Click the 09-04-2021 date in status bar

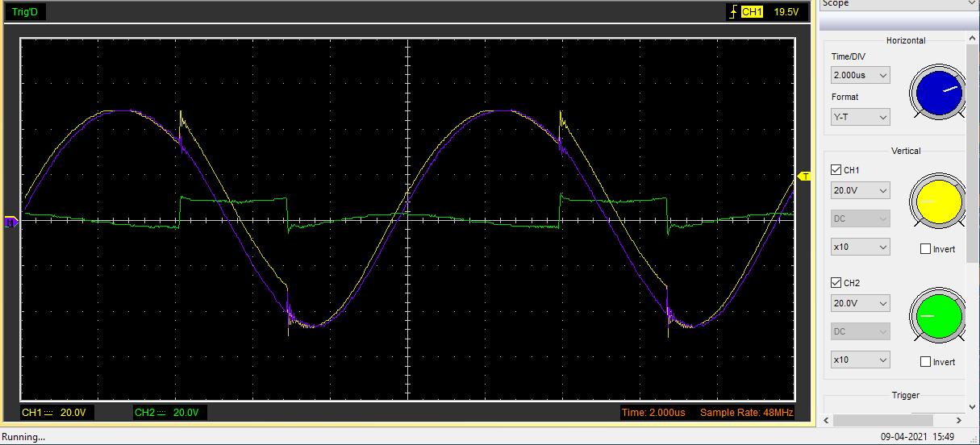[905, 437]
